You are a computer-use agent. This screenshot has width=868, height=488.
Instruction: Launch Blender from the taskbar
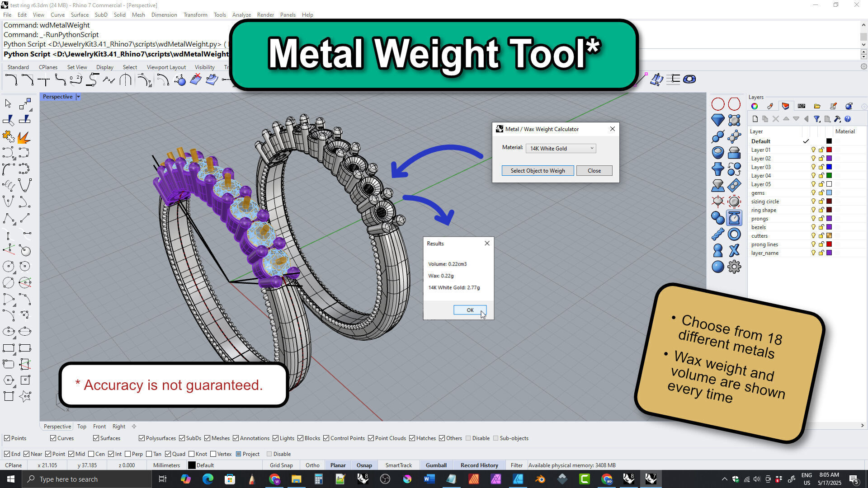[540, 479]
